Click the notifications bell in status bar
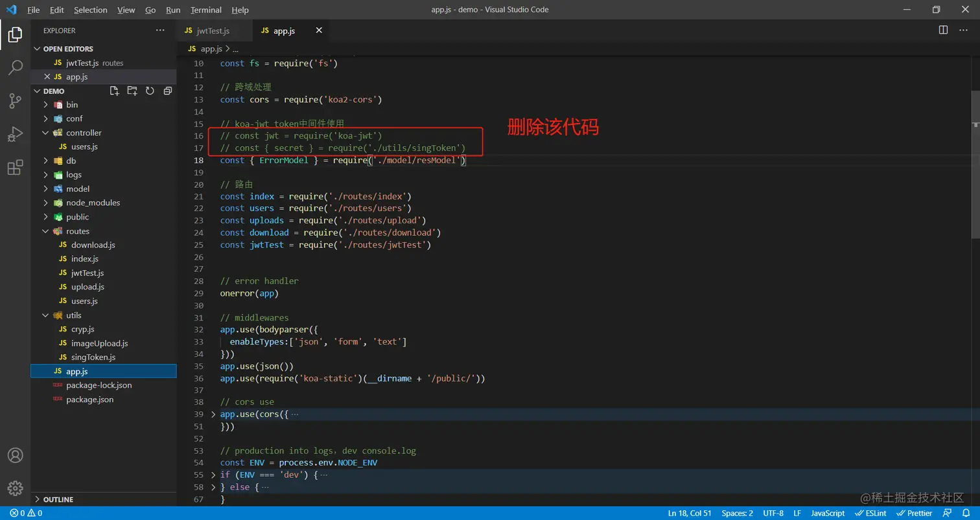The width and height of the screenshot is (980, 520). [x=966, y=514]
